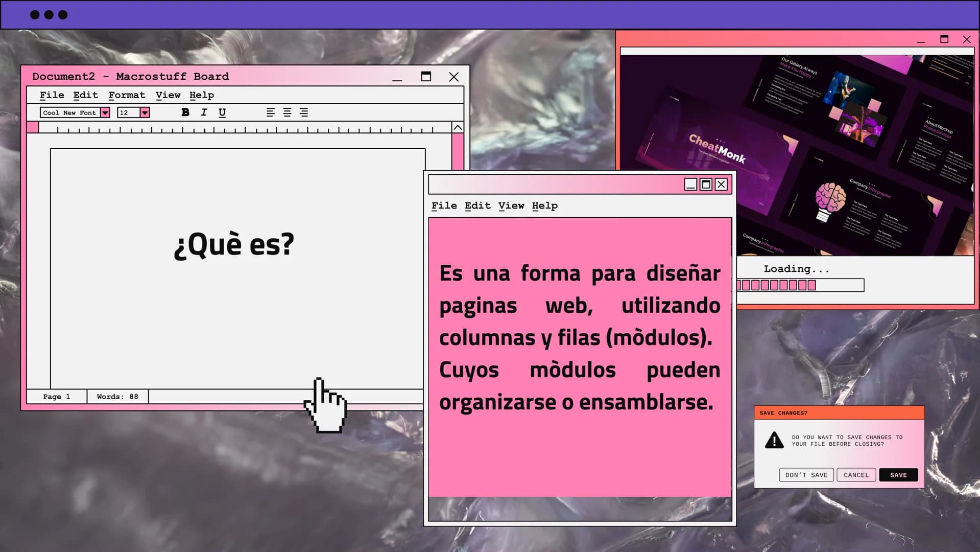Viewport: 980px width, 552px height.
Task: Click the Cancel button in save dialog
Action: [x=856, y=475]
